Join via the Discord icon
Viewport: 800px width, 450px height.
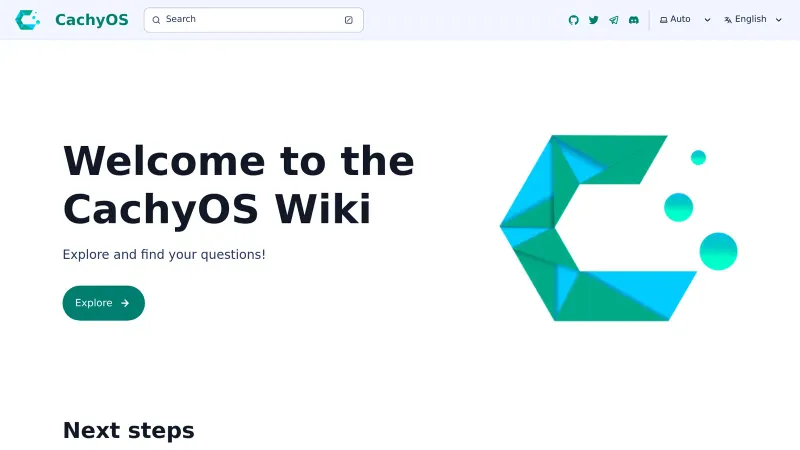(634, 20)
